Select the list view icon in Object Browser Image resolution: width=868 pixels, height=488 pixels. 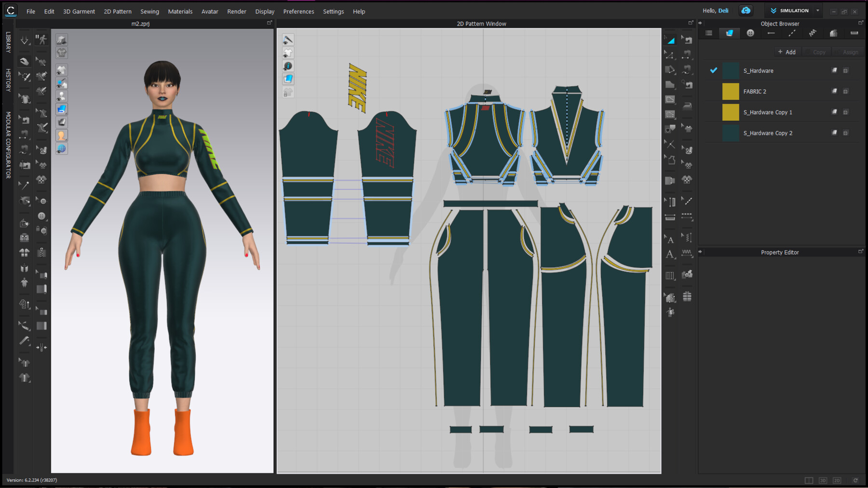708,33
